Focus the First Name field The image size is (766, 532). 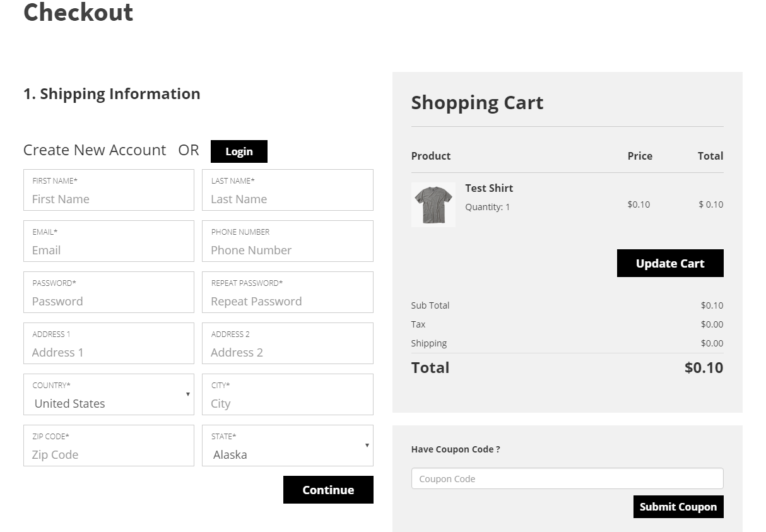click(x=109, y=199)
